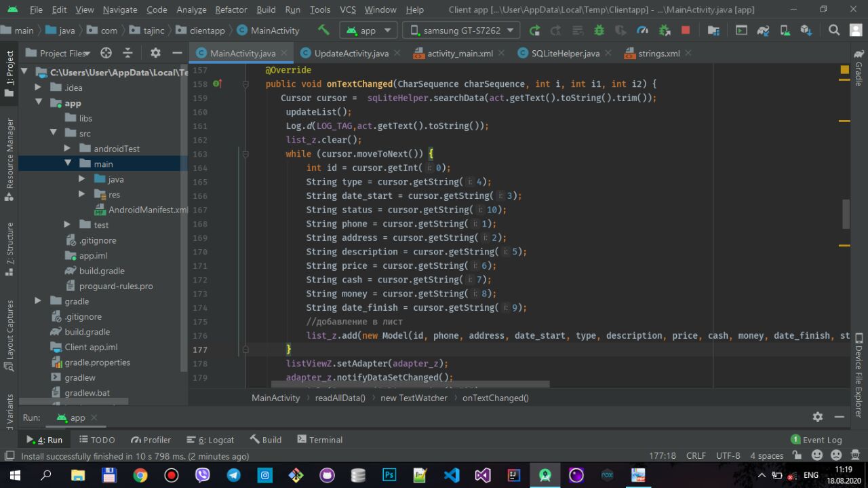
Task: Expand the java folder in project tree
Action: (82, 179)
